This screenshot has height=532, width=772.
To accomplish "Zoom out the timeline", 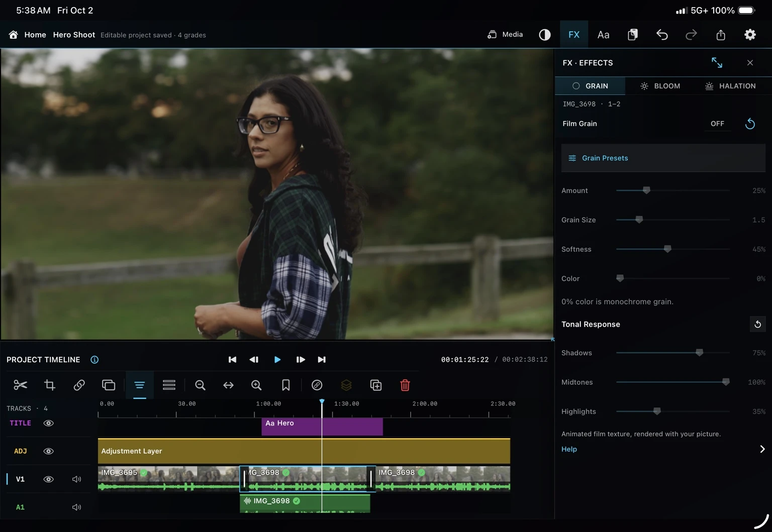I will (200, 385).
